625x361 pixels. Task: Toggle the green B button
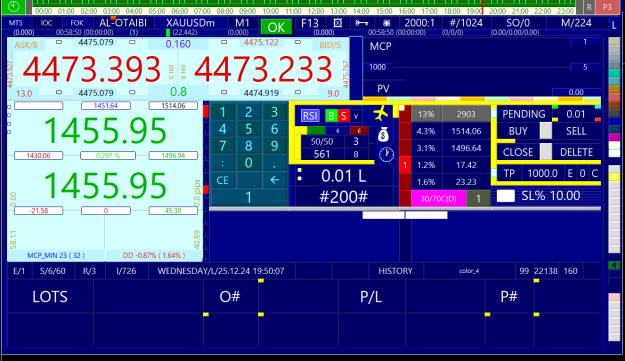tap(331, 116)
